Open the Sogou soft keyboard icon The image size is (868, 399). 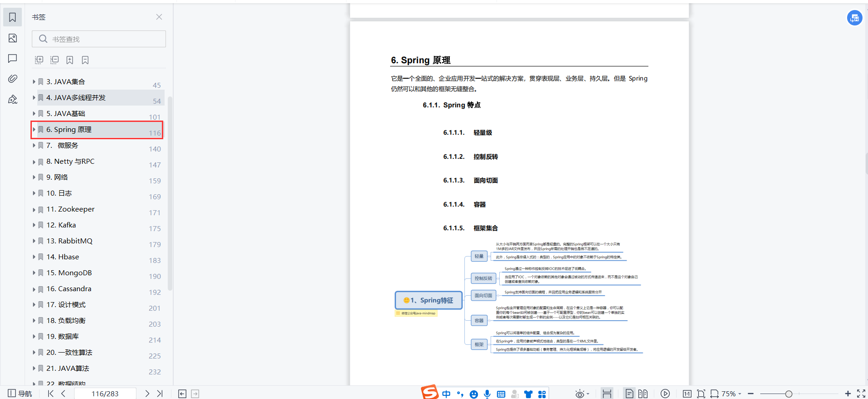(x=501, y=394)
